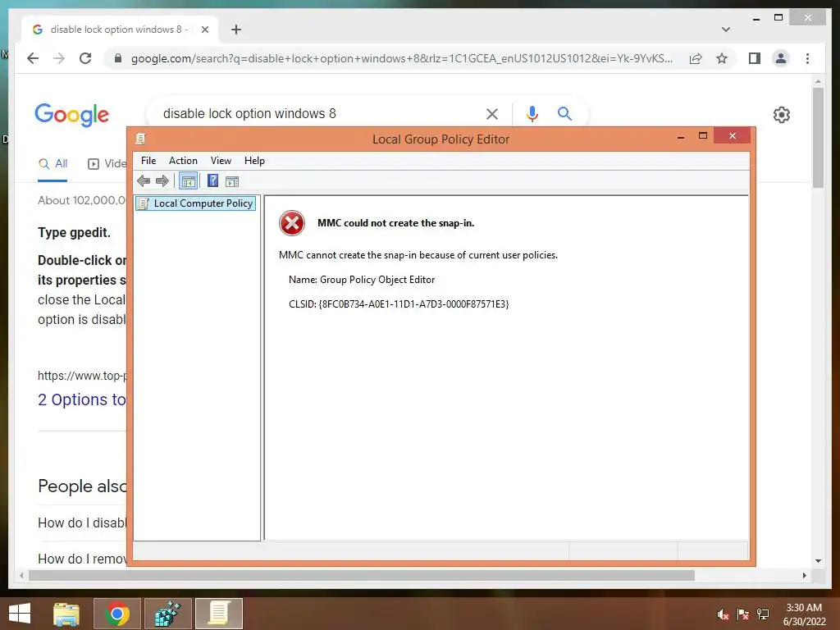Image resolution: width=840 pixels, height=630 pixels.
Task: Click the Google logo on search page
Action: click(x=72, y=115)
